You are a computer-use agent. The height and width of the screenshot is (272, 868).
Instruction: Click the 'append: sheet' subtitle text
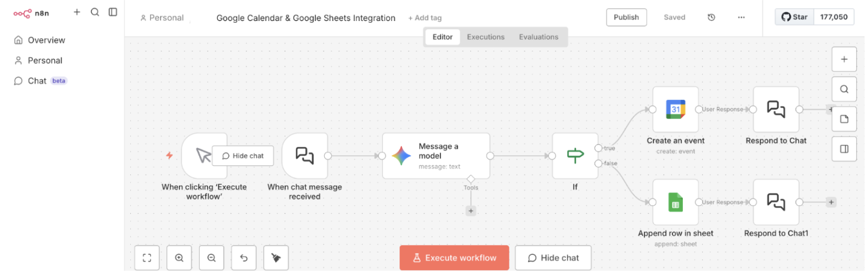pyautogui.click(x=675, y=244)
